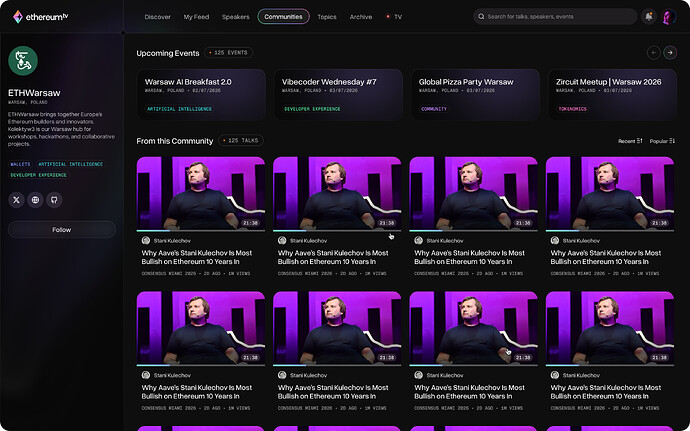Click the 125 Talks badge
The width and height of the screenshot is (690, 431).
tap(241, 140)
